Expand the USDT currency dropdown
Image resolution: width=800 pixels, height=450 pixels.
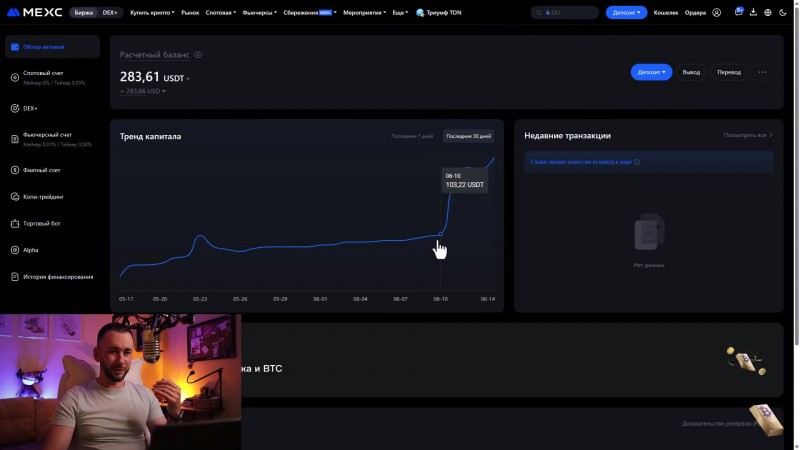[177, 79]
